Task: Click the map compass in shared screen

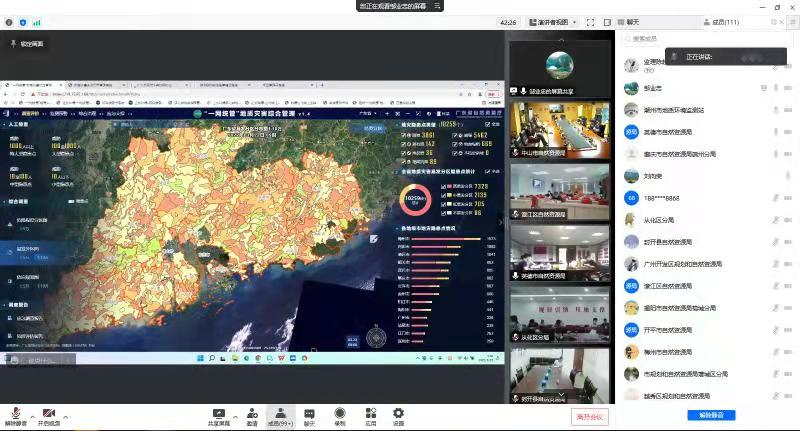Action: click(x=377, y=337)
